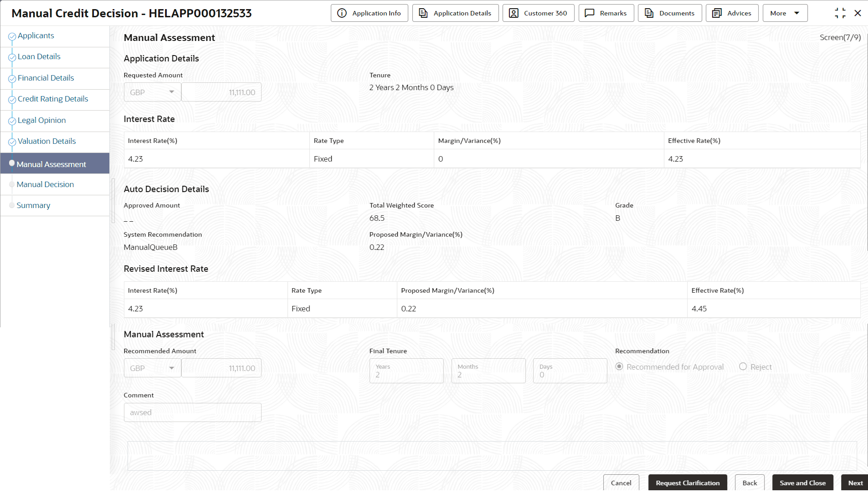Screen dimensions: 868x493
Task: Open the Recommended Amount GBP currency dropdown
Action: tap(152, 368)
